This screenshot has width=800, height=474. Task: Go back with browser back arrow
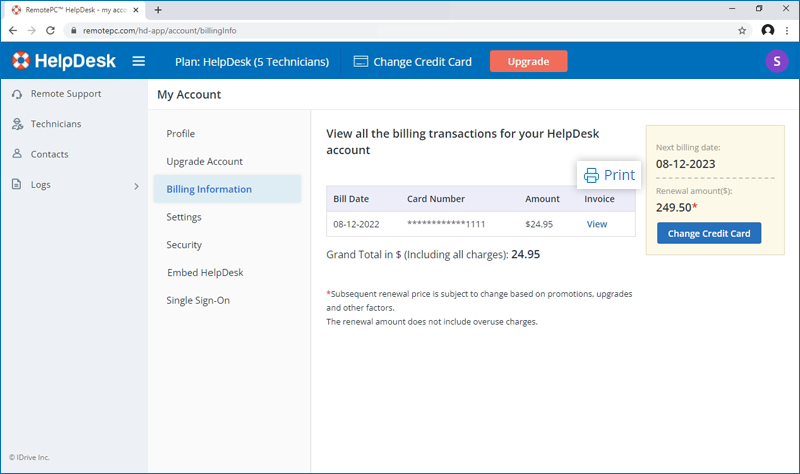pos(13,31)
